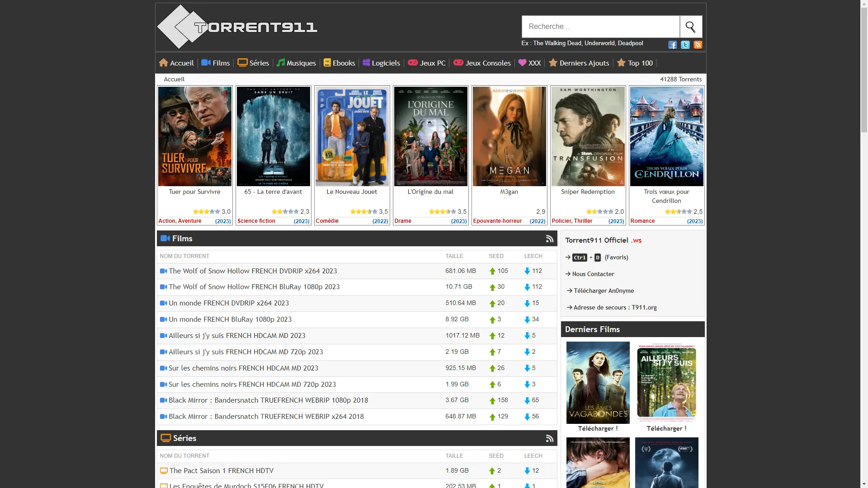Image resolution: width=868 pixels, height=488 pixels.
Task: Click the star icon beside Top 100
Action: (622, 63)
